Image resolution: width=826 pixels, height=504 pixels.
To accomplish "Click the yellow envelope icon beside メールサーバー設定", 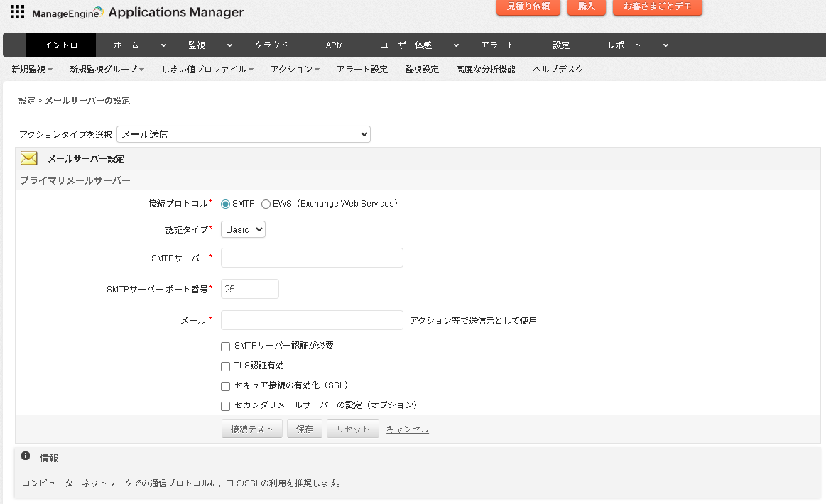I will coord(28,158).
